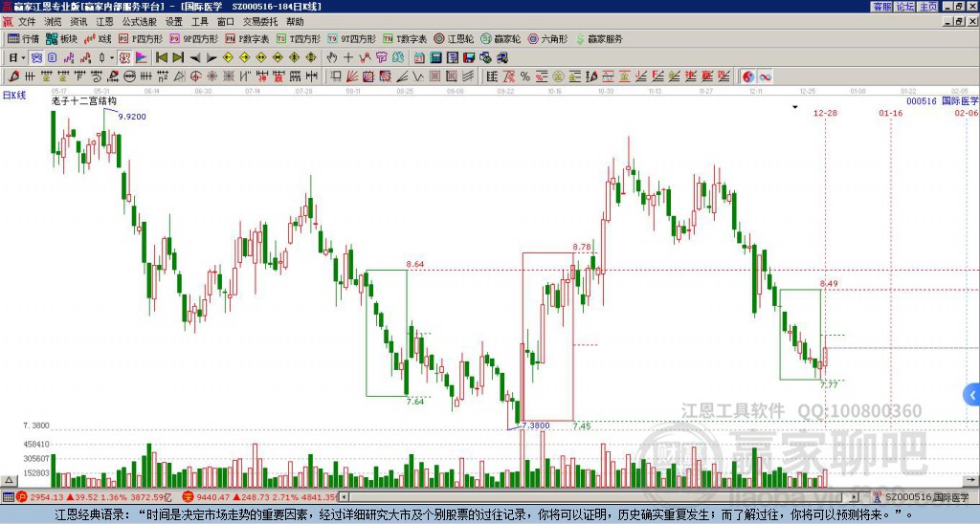Screen dimensions: 980x524
Task: Click the percent sign tool icon
Action: 525,76
